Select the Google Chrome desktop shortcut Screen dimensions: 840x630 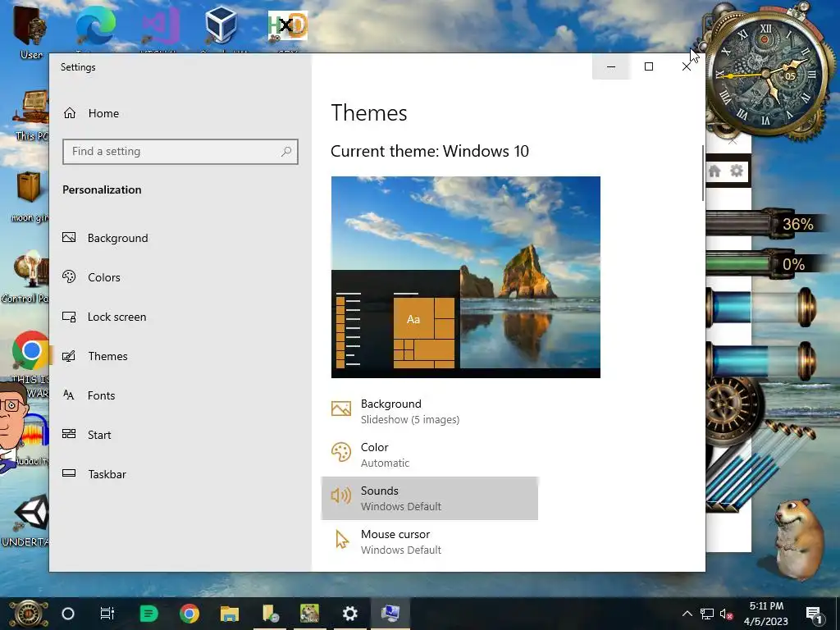[30, 350]
